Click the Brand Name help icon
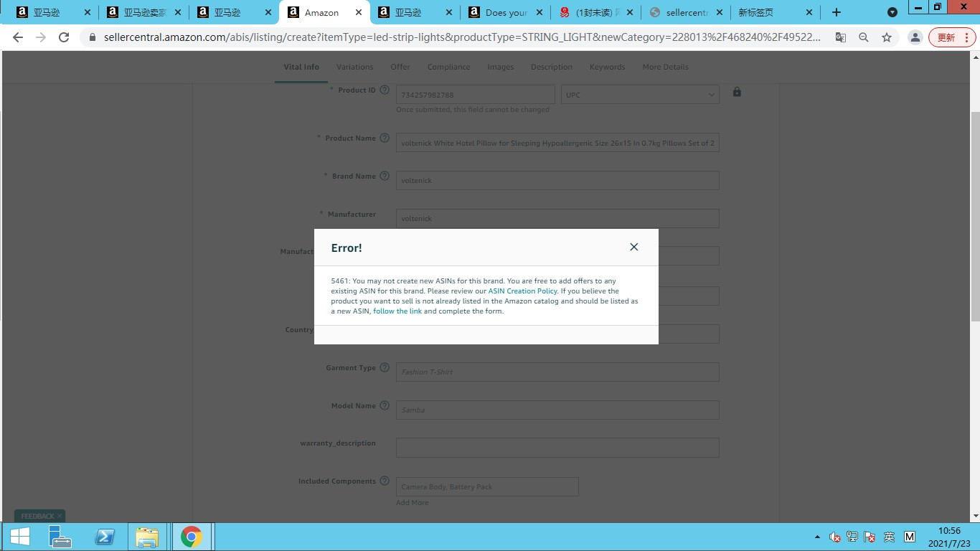 coord(385,176)
